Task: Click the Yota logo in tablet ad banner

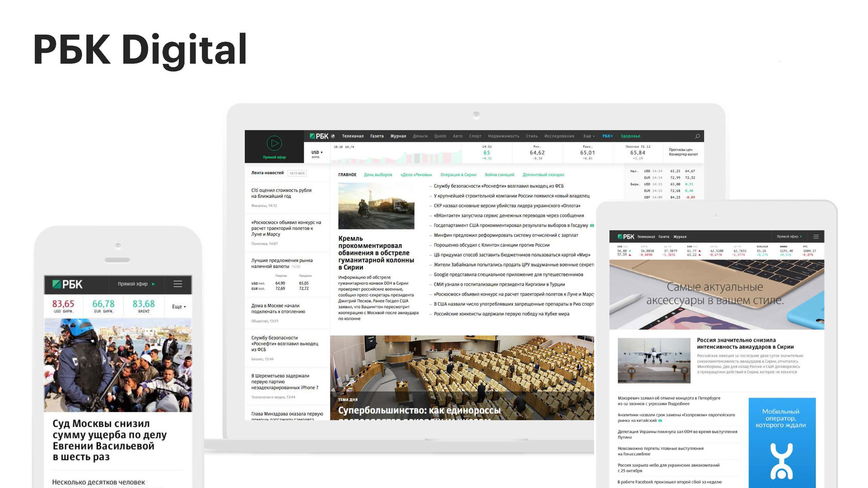Action: 781,461
